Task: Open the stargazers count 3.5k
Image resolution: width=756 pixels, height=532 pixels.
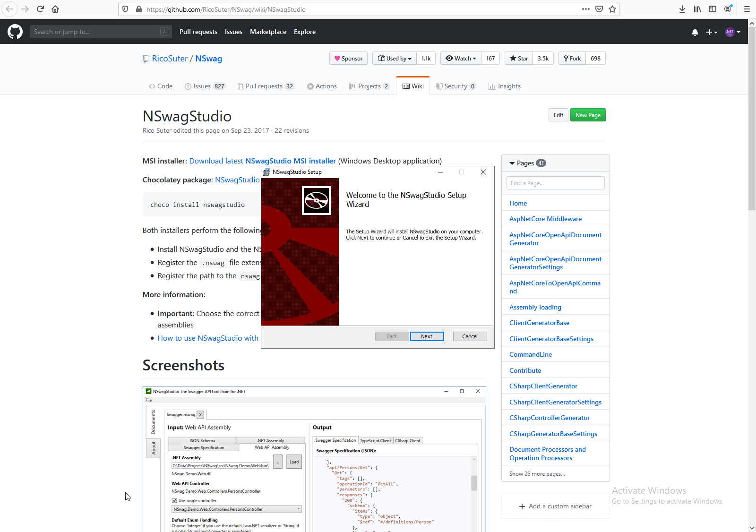Action: (543, 59)
